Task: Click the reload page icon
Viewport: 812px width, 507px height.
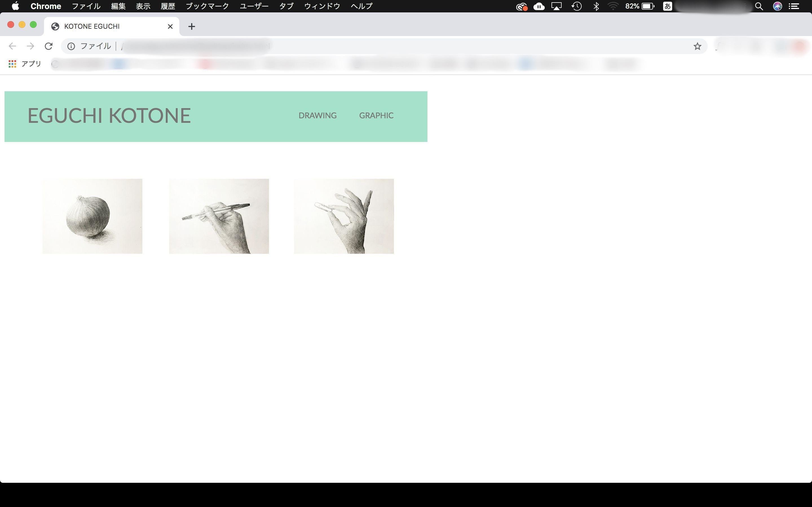Action: tap(50, 46)
